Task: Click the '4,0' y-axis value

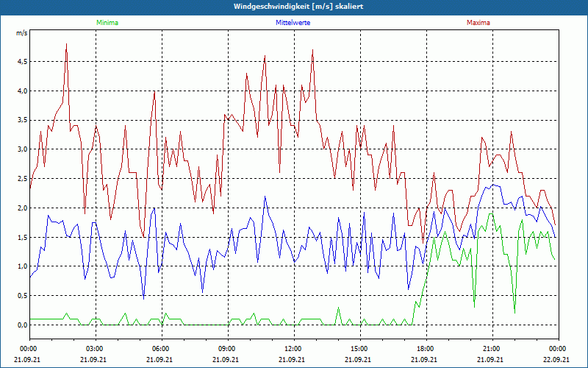Action: [23, 91]
